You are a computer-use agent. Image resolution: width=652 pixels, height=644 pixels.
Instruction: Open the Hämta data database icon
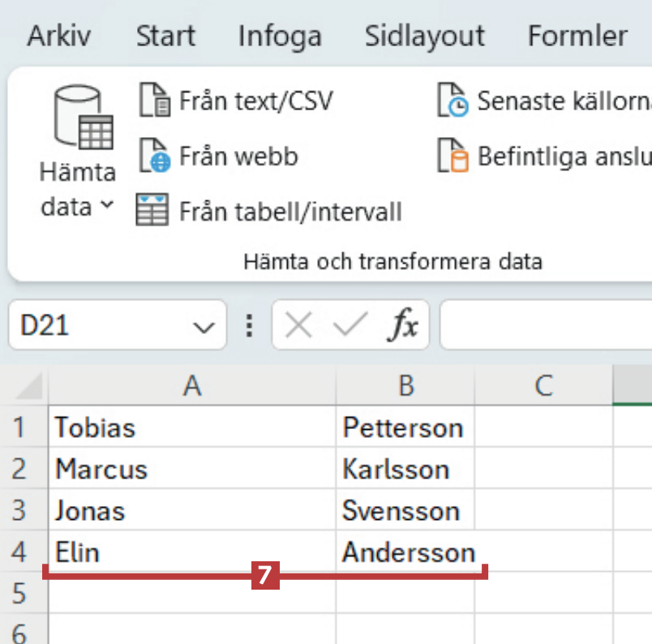pyautogui.click(x=83, y=118)
